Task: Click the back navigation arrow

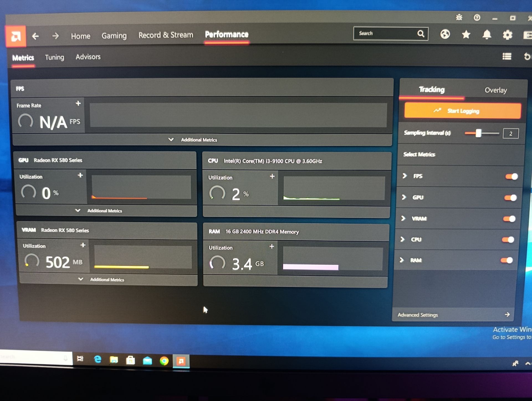Action: coord(35,36)
